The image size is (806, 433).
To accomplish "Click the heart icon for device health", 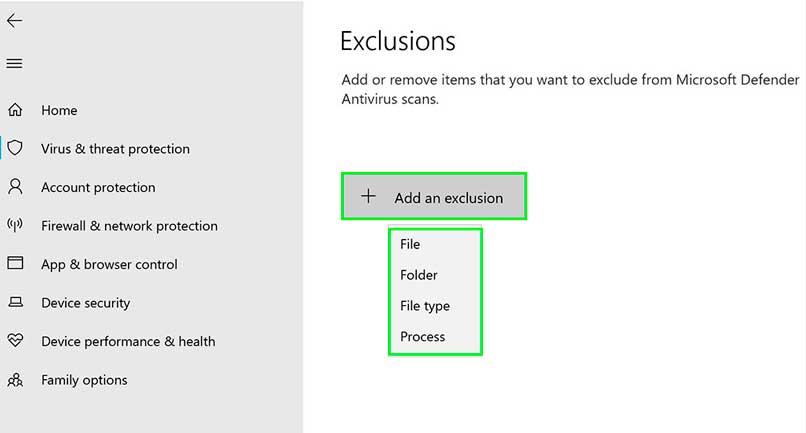I will (15, 340).
